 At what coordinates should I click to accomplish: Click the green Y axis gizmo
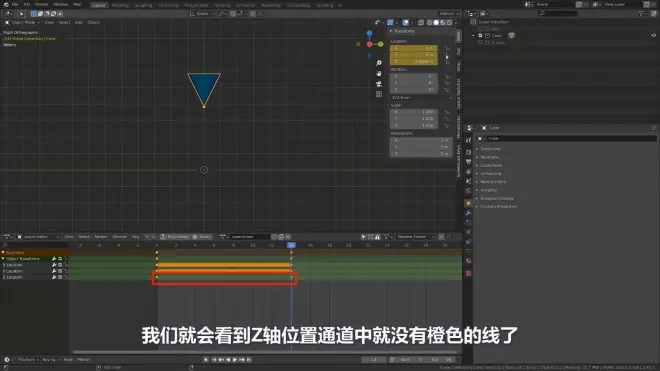(381, 44)
